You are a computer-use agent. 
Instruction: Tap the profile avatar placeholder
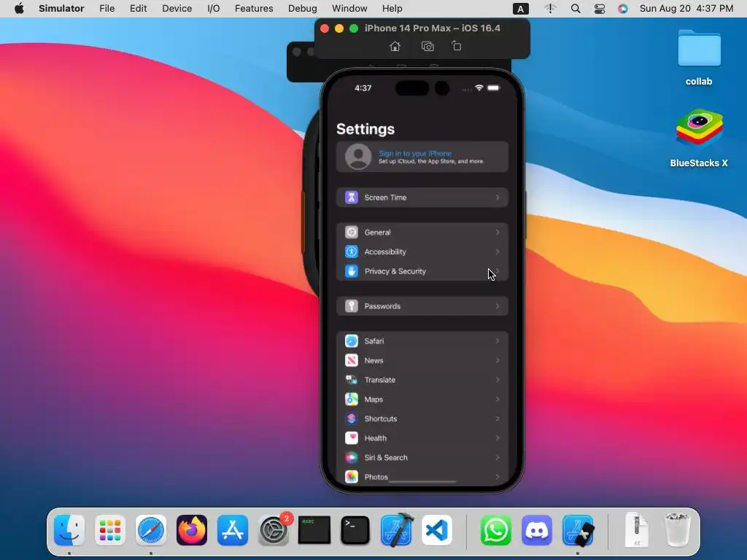(358, 157)
